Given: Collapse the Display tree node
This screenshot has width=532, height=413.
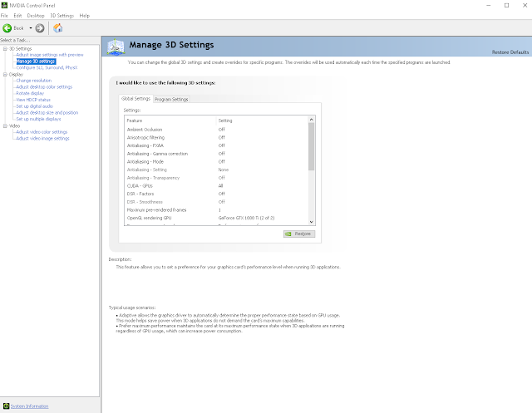Looking at the screenshot, I should [5, 74].
